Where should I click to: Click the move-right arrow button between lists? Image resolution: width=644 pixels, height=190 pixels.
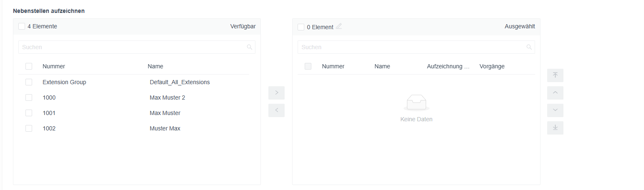pyautogui.click(x=276, y=92)
